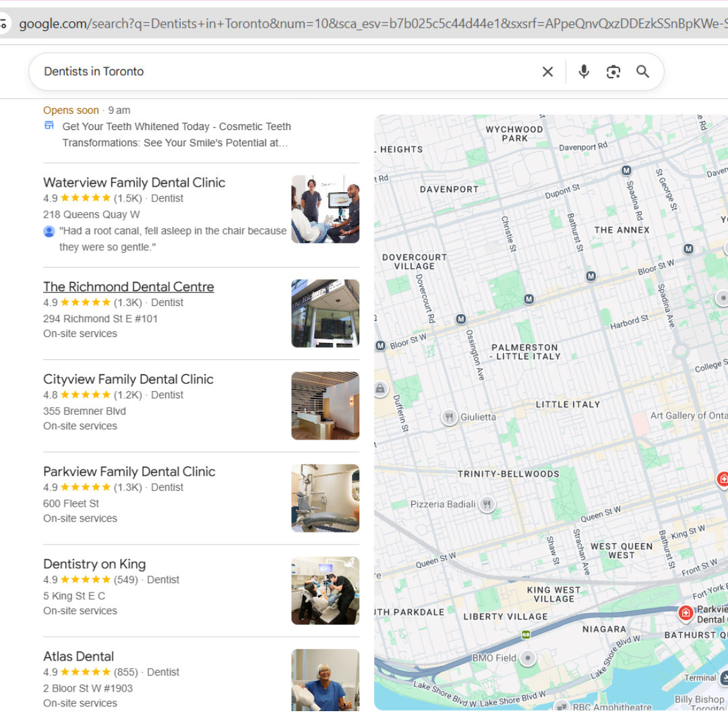Click The Annex neighbourhood label on map
This screenshot has width=728, height=728.
click(x=621, y=230)
